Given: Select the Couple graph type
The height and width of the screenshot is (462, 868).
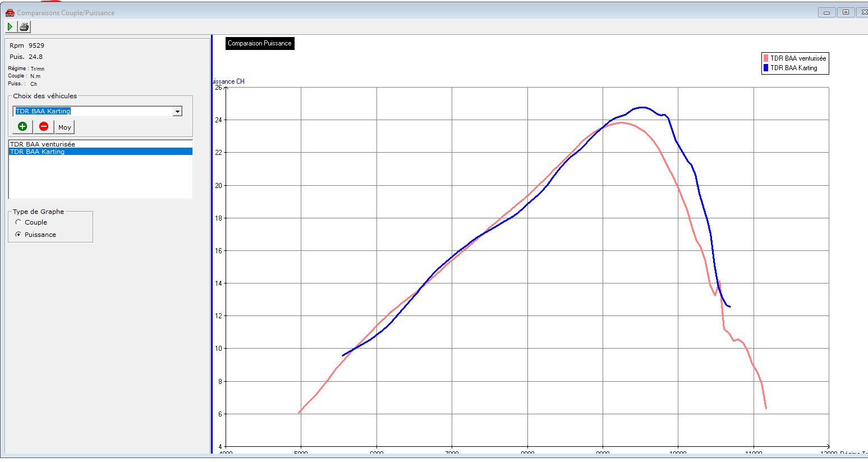Looking at the screenshot, I should [19, 222].
